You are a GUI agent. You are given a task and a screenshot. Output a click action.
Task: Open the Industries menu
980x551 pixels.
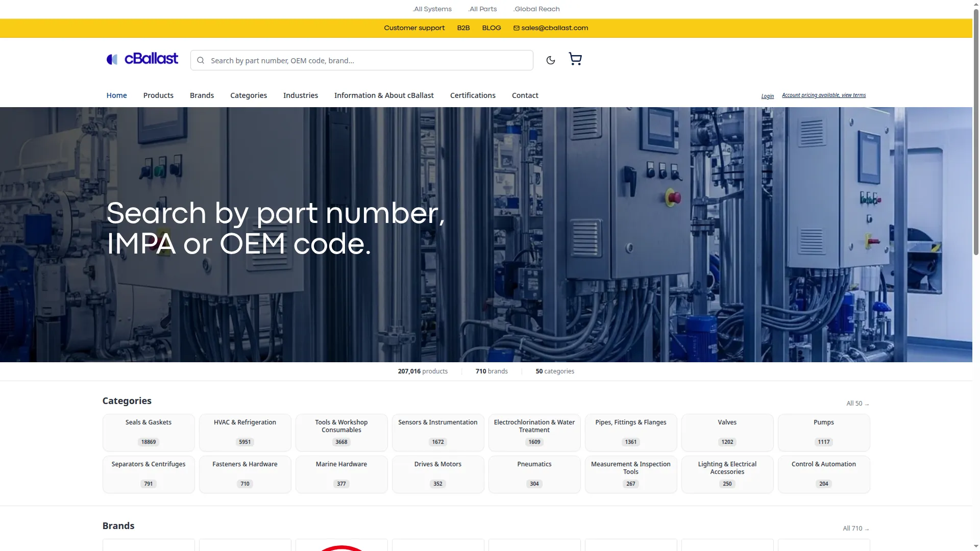(x=301, y=95)
